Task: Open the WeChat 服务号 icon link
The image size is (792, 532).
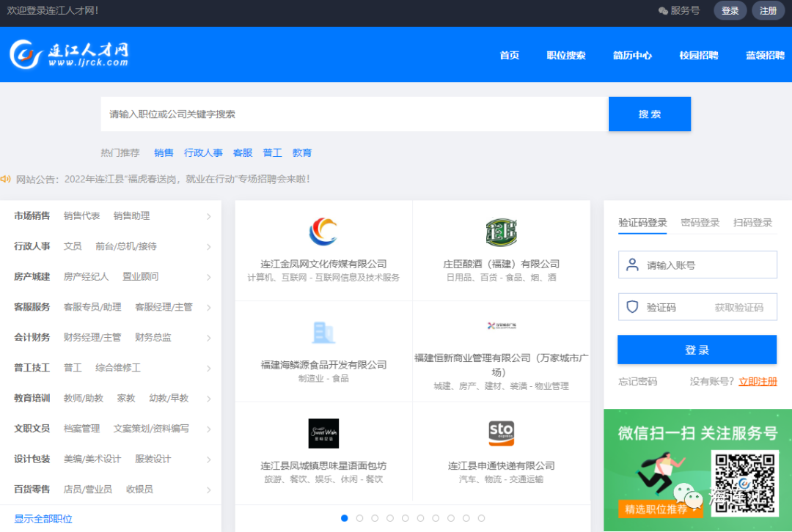Action: click(x=663, y=10)
